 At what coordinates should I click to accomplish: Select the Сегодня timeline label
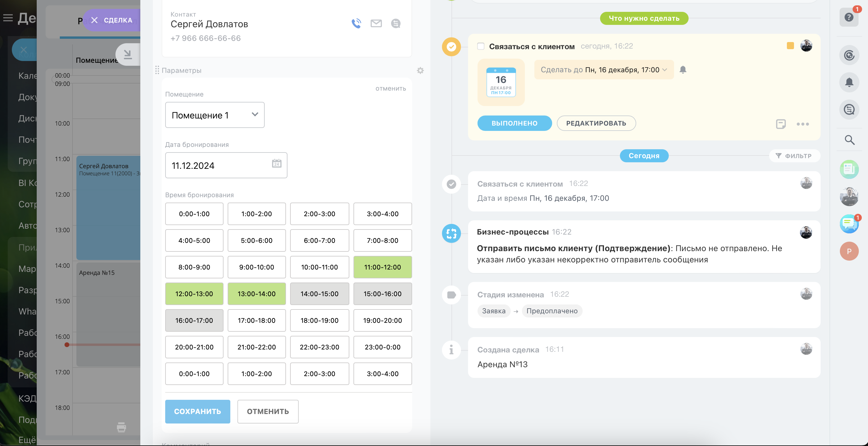coord(644,156)
